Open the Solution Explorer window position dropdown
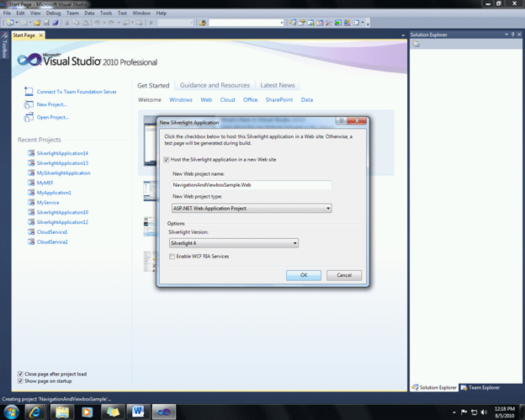 pyautogui.click(x=506, y=35)
